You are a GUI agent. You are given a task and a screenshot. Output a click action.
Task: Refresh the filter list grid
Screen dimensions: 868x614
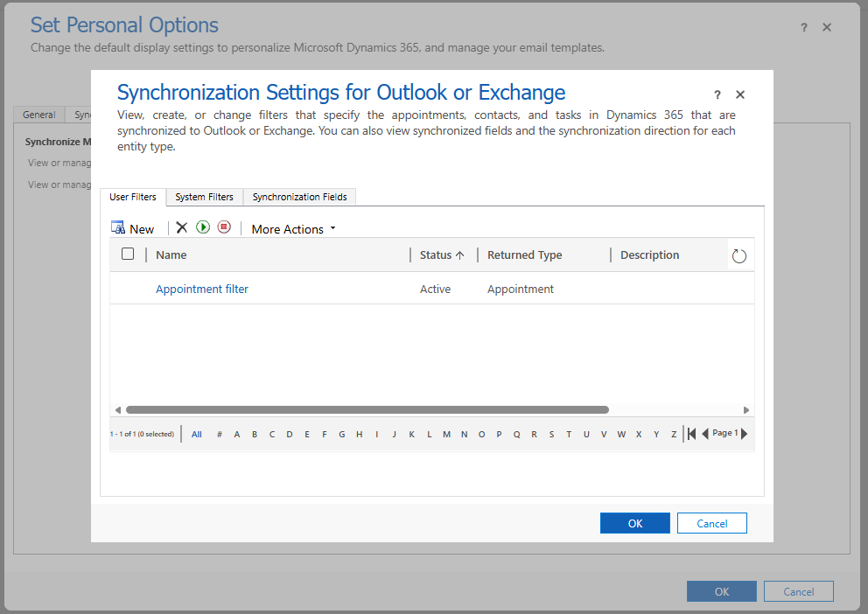click(739, 256)
